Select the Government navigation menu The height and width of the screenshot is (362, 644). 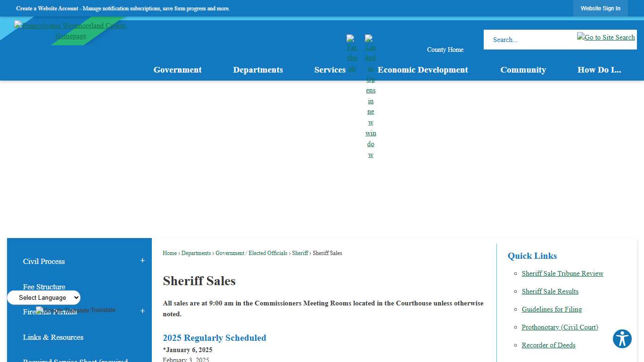(x=177, y=70)
